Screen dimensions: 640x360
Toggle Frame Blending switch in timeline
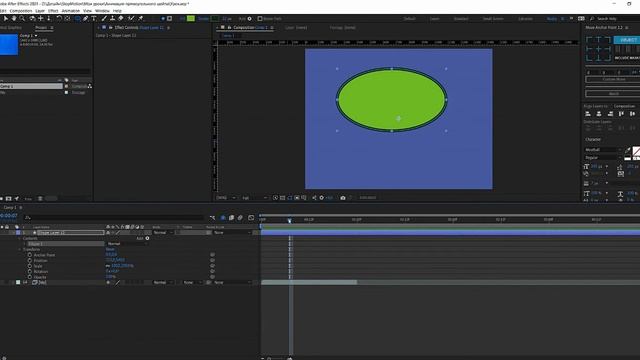[231, 218]
